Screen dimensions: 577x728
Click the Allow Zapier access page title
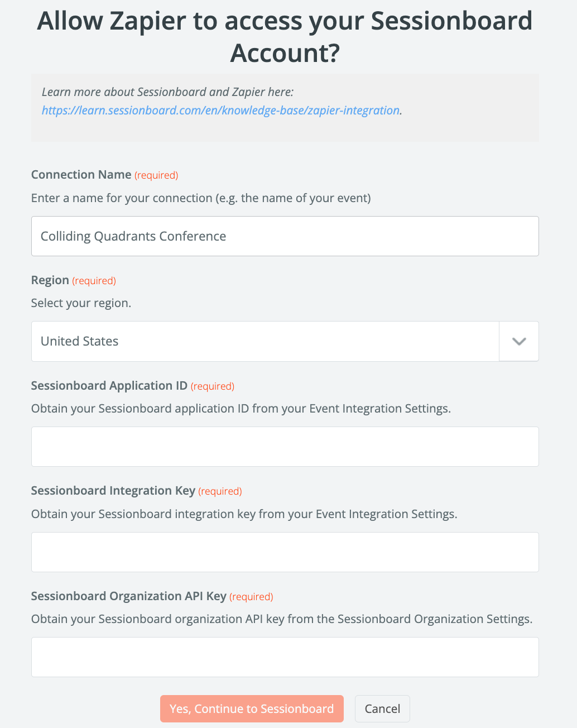285,37
